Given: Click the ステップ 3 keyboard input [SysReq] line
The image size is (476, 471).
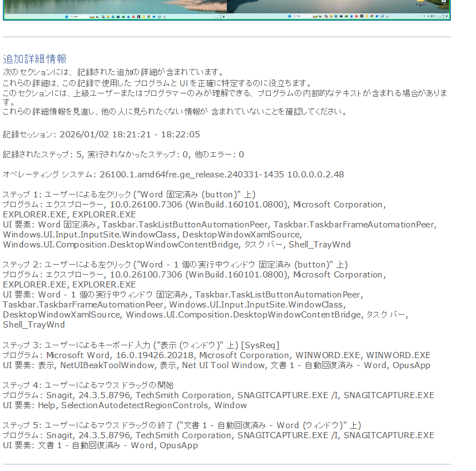Looking at the screenshot, I should (141, 345).
